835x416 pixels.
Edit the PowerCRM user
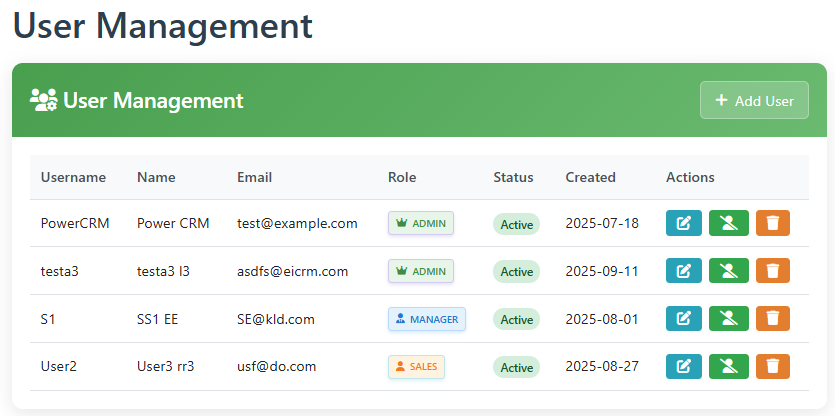click(684, 223)
